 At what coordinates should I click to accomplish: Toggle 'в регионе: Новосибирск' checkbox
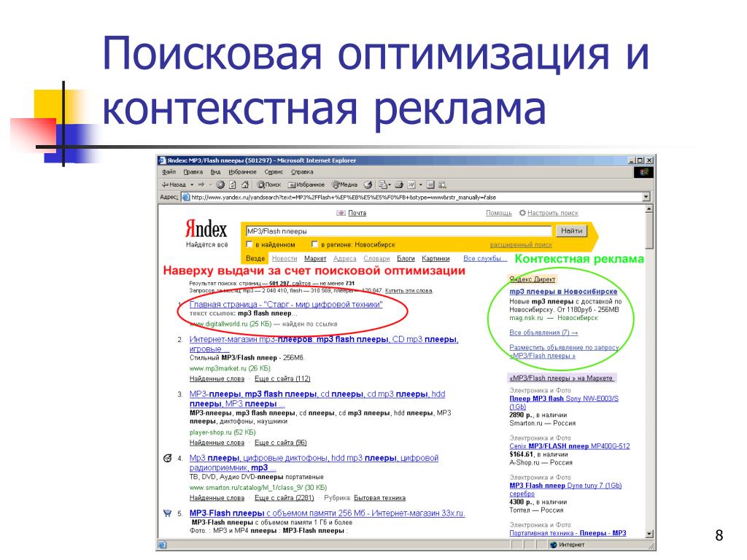click(314, 244)
